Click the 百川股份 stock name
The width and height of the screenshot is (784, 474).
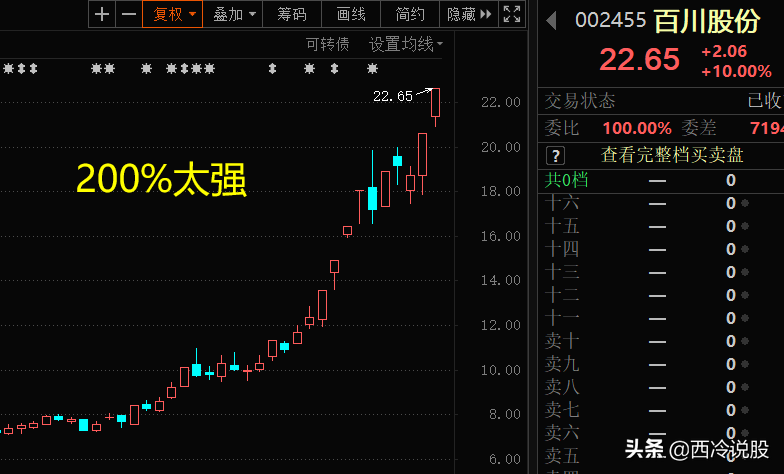tap(707, 21)
